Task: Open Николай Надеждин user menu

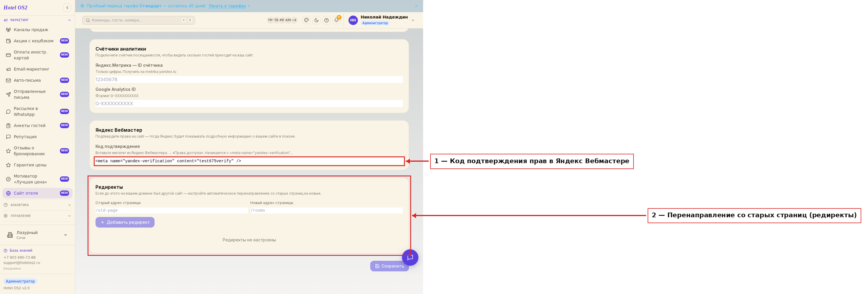Action: tap(381, 20)
